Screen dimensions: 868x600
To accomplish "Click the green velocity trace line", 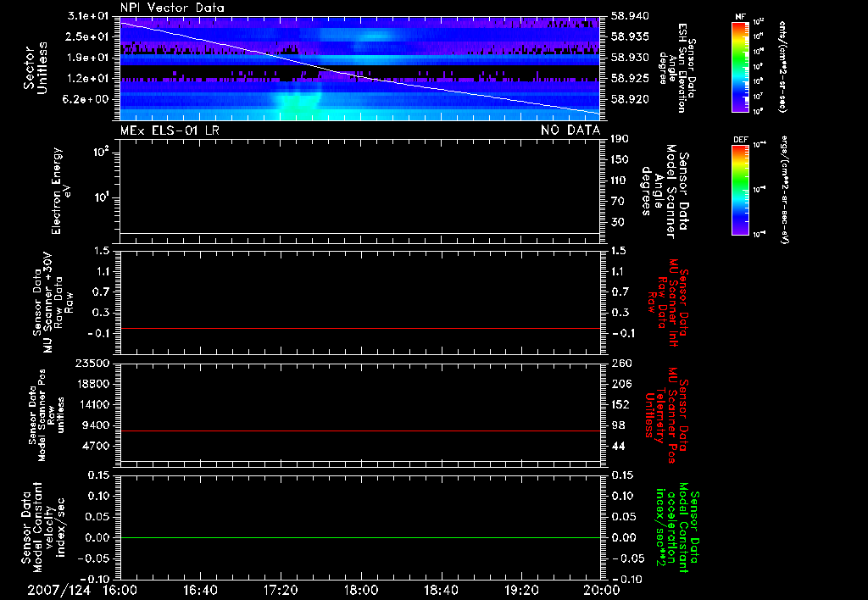I will coord(360,537).
